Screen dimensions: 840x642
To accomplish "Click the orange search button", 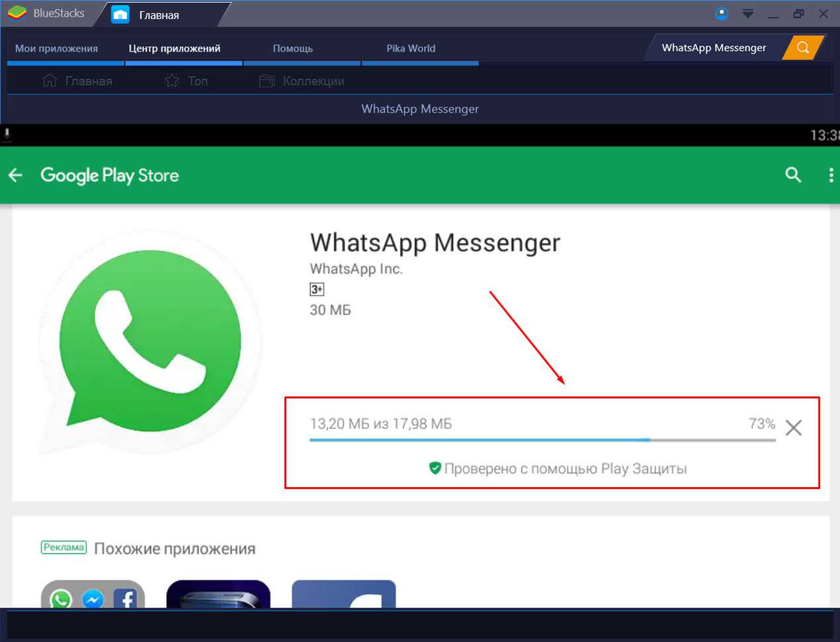I will [803, 48].
